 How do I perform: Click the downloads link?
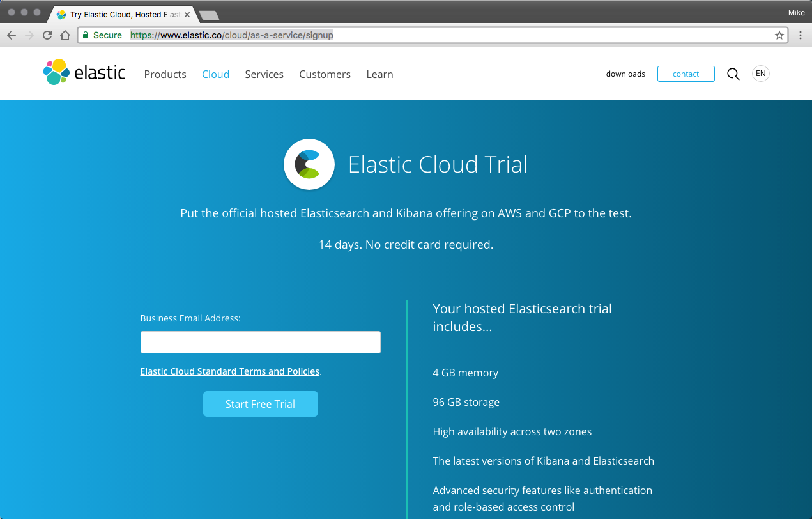[x=625, y=74]
